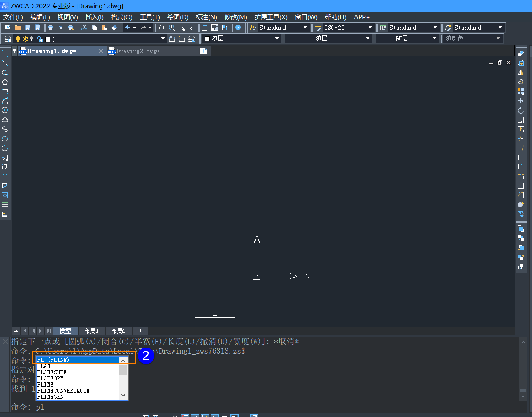The width and height of the screenshot is (532, 417).
Task: Open the 绘图(D) menu
Action: [x=178, y=17]
